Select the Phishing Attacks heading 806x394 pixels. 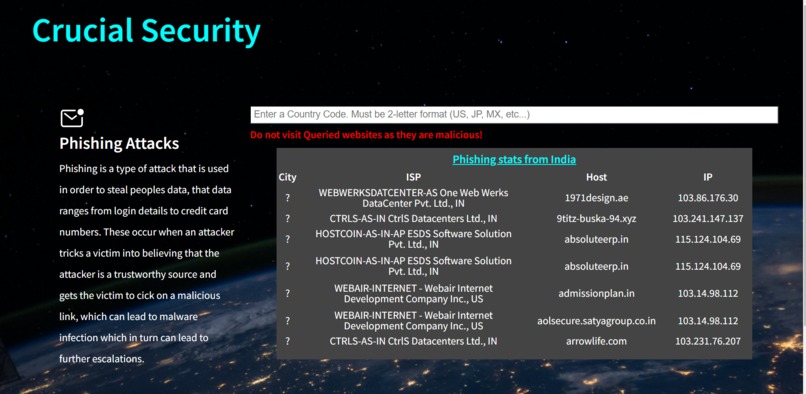pos(119,144)
